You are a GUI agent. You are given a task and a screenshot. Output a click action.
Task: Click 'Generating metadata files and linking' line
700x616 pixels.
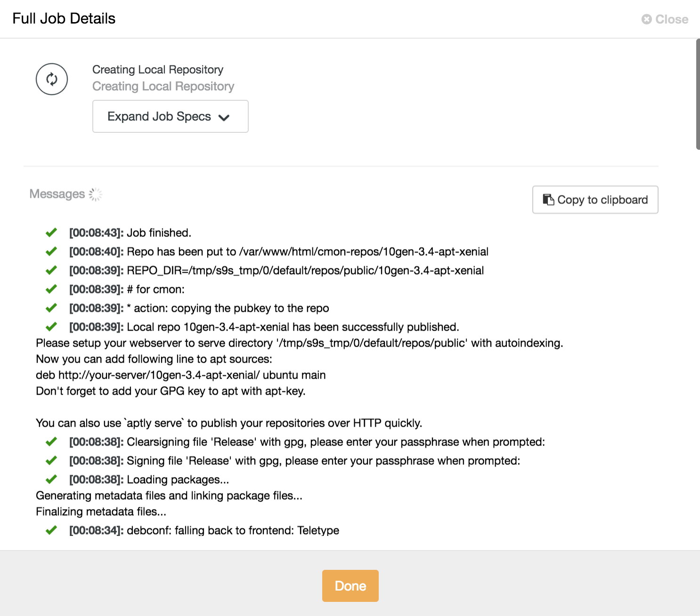click(x=169, y=495)
